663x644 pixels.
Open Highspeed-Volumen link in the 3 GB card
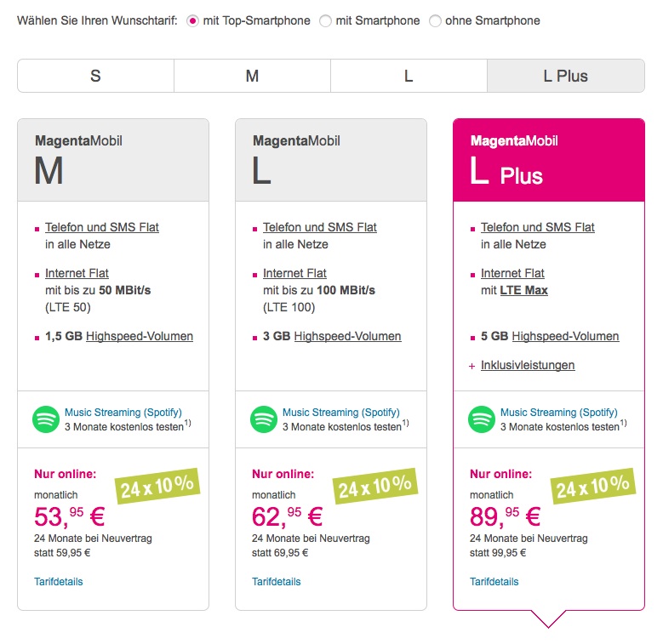point(347,336)
